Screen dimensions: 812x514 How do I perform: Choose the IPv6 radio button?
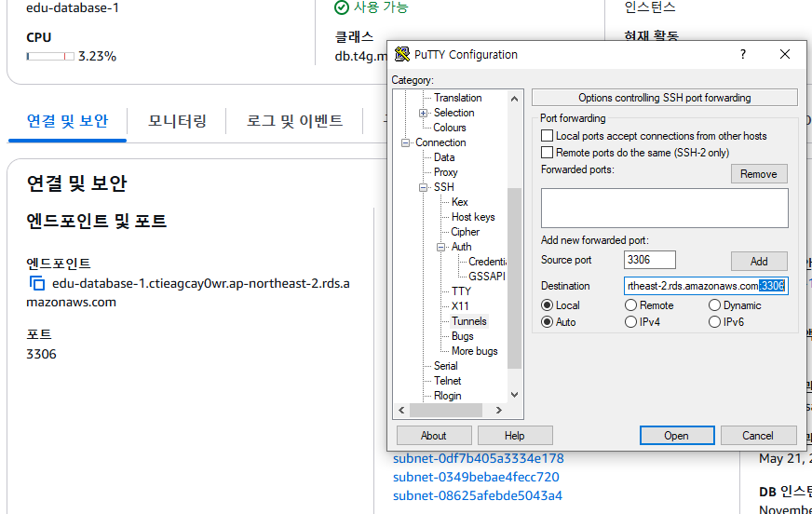tap(714, 322)
